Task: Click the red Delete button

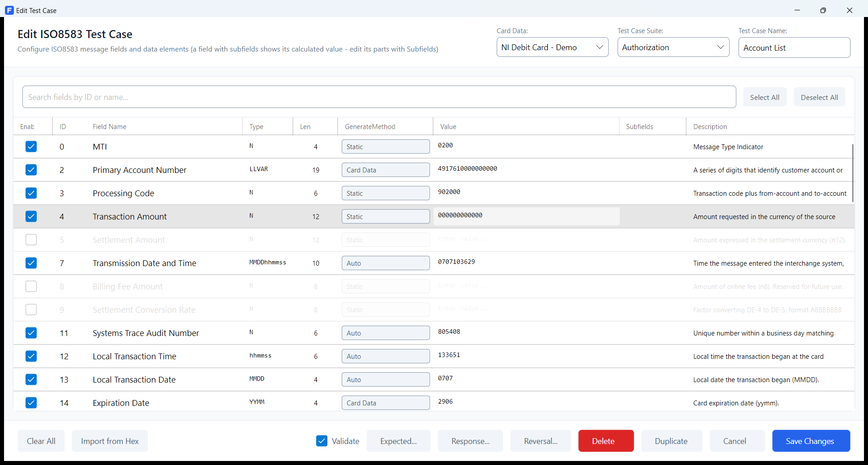Action: [606, 441]
